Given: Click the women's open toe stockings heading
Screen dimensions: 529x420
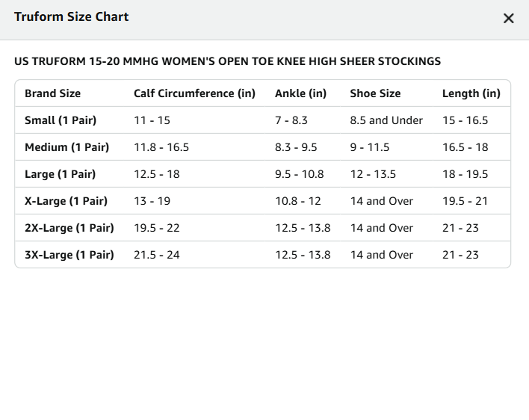Looking at the screenshot, I should pyautogui.click(x=227, y=61).
